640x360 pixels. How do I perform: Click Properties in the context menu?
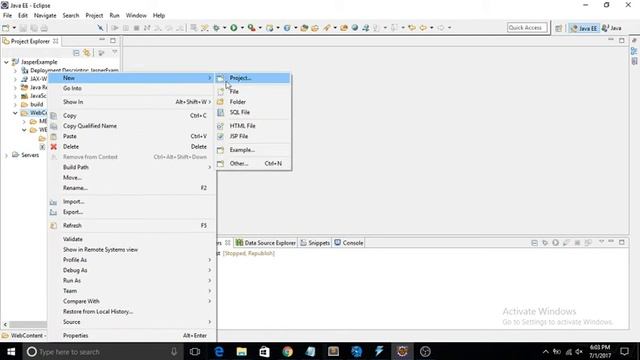coord(132,336)
